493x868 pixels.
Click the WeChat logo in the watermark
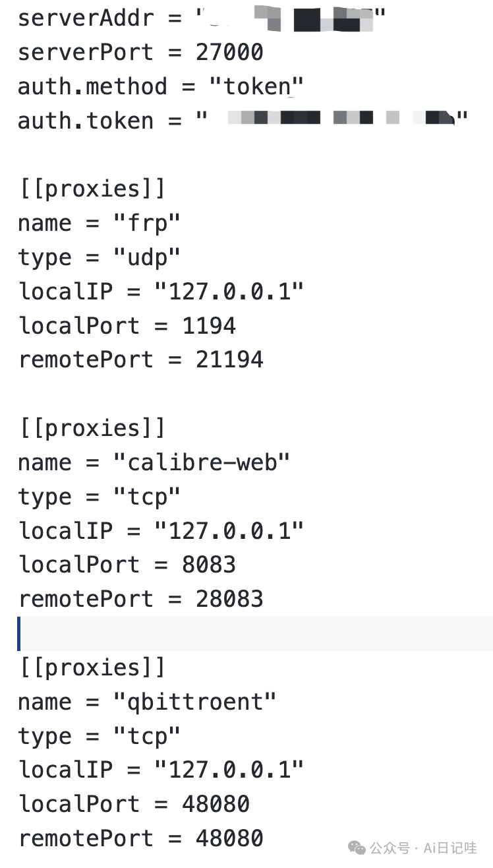[x=357, y=848]
